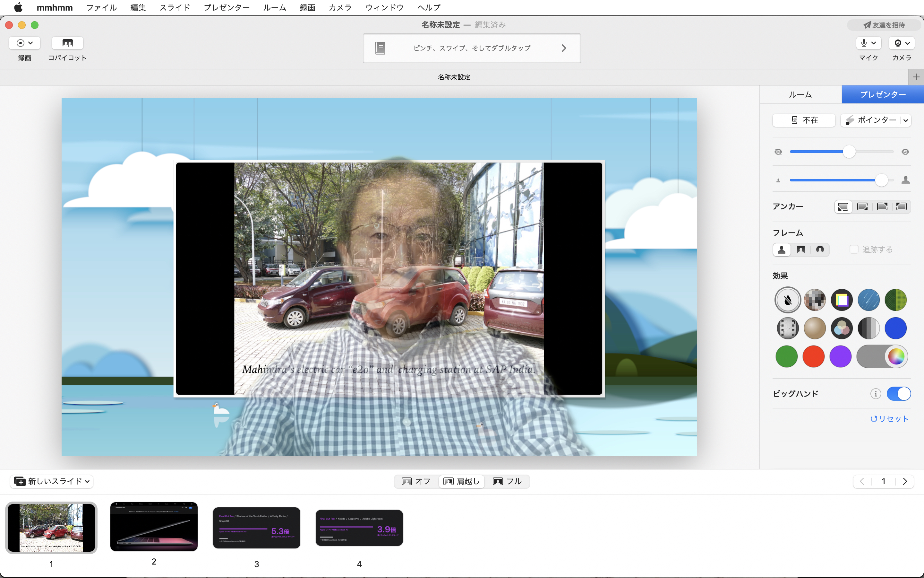Screen dimensions: 924x578
Task: Pick the purple color swatch
Action: (840, 357)
